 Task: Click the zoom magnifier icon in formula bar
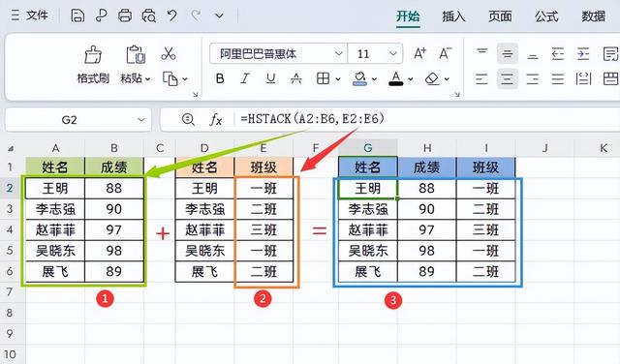pos(188,119)
